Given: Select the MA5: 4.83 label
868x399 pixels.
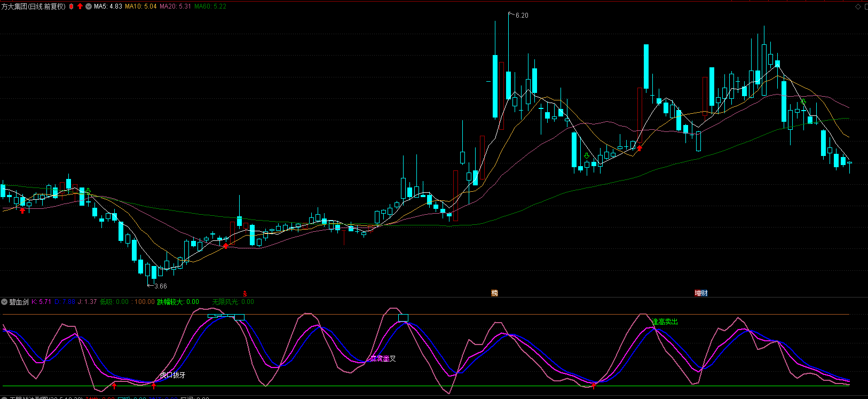Looking at the screenshot, I should point(108,6).
